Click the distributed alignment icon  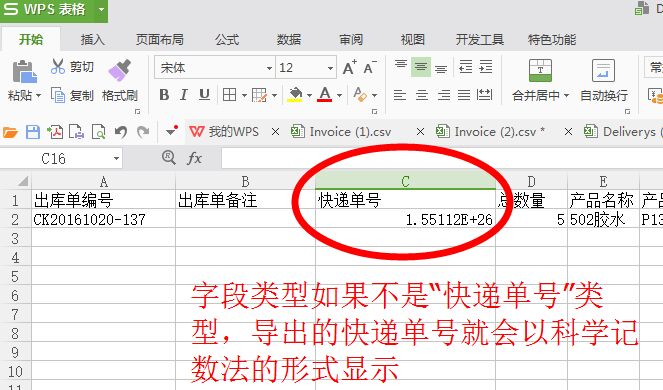(x=485, y=95)
